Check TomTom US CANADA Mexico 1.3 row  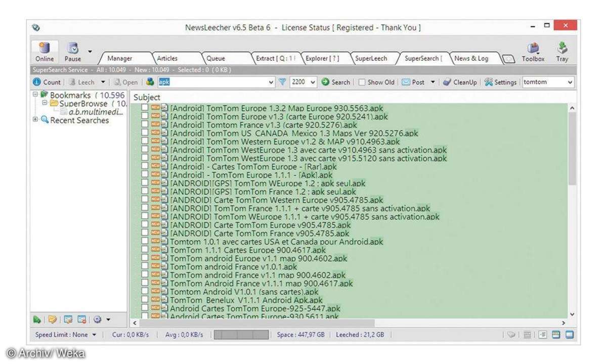coord(145,133)
